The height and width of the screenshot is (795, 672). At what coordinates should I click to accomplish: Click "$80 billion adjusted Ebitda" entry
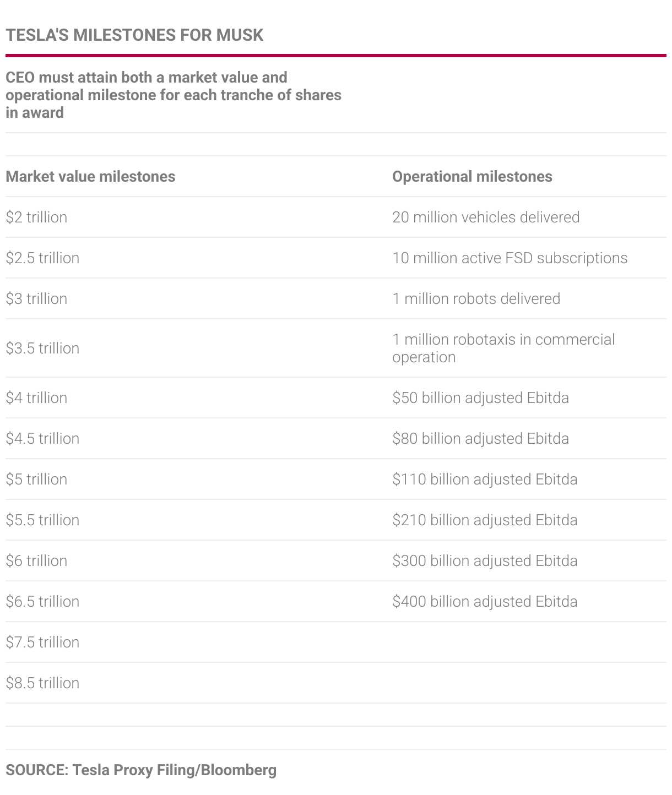coord(480,438)
